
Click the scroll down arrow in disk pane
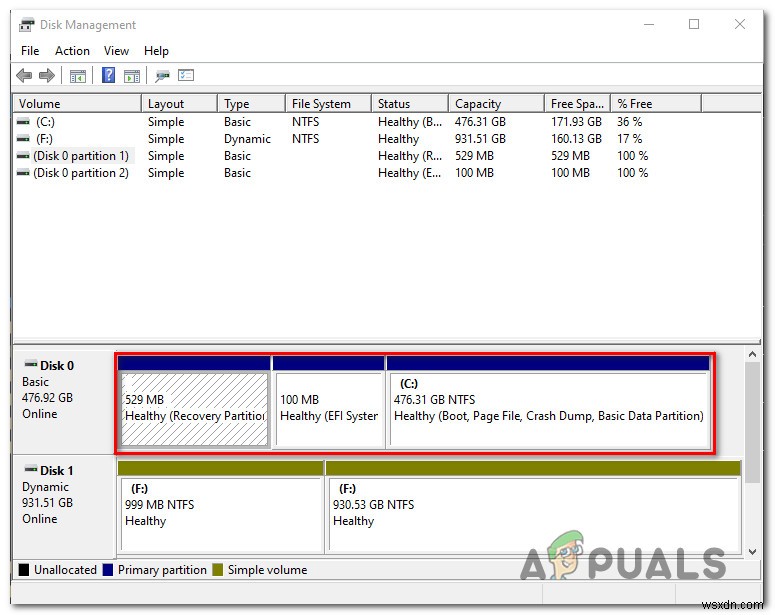point(752,552)
